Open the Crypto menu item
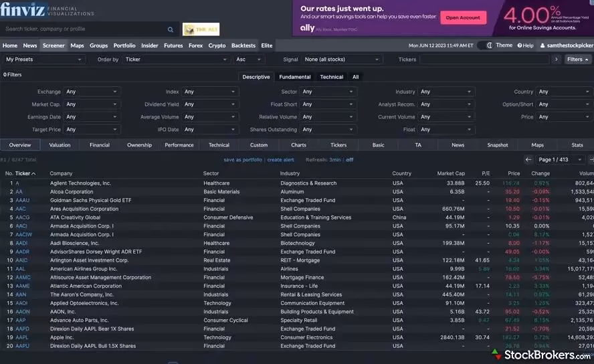Image resolution: width=594 pixels, height=364 pixels. pyautogui.click(x=217, y=45)
